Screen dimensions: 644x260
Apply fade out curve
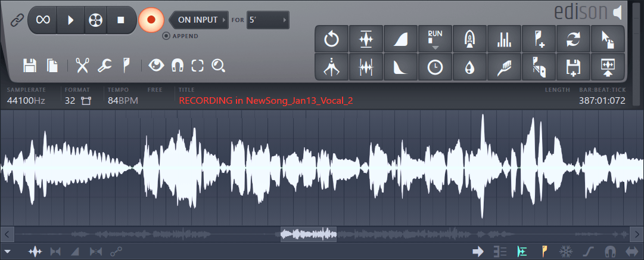pyautogui.click(x=401, y=67)
